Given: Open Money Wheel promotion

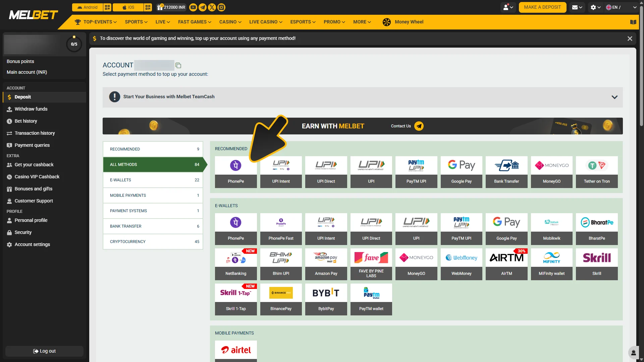Looking at the screenshot, I should (403, 22).
